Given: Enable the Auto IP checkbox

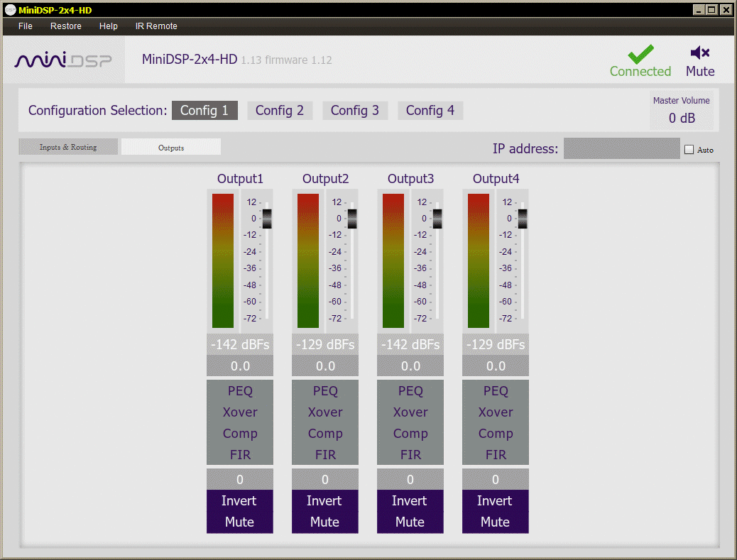Looking at the screenshot, I should click(689, 149).
